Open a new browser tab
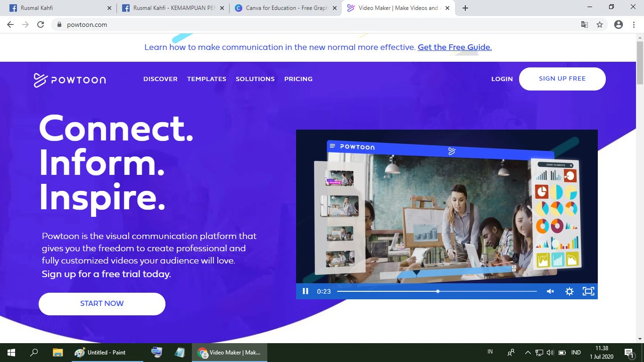 click(x=465, y=8)
